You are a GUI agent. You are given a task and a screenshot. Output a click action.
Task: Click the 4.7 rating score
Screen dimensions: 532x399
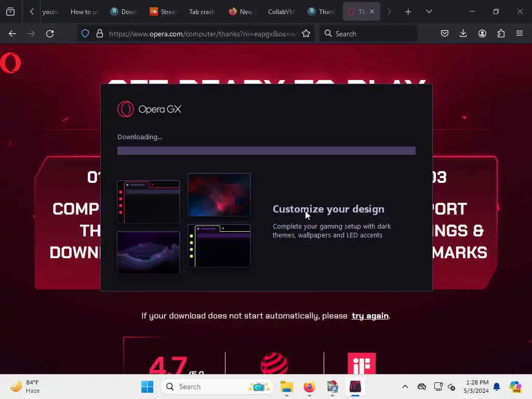click(x=168, y=365)
